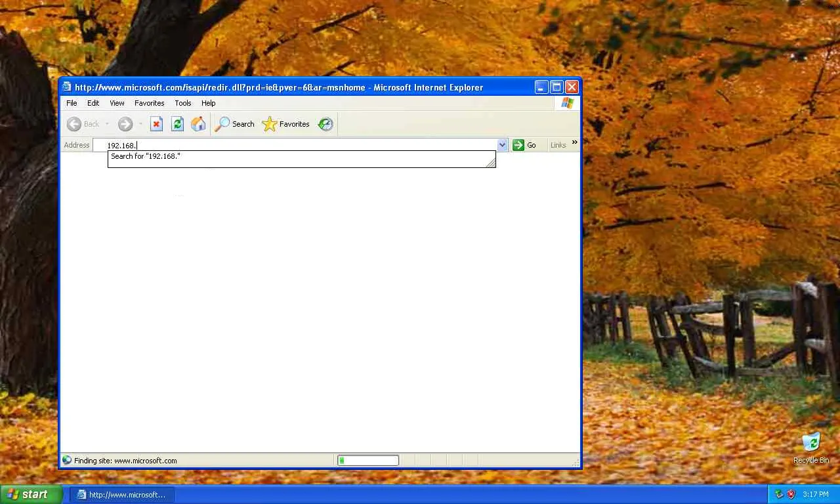Open the Recycle Bin desktop icon

click(811, 448)
